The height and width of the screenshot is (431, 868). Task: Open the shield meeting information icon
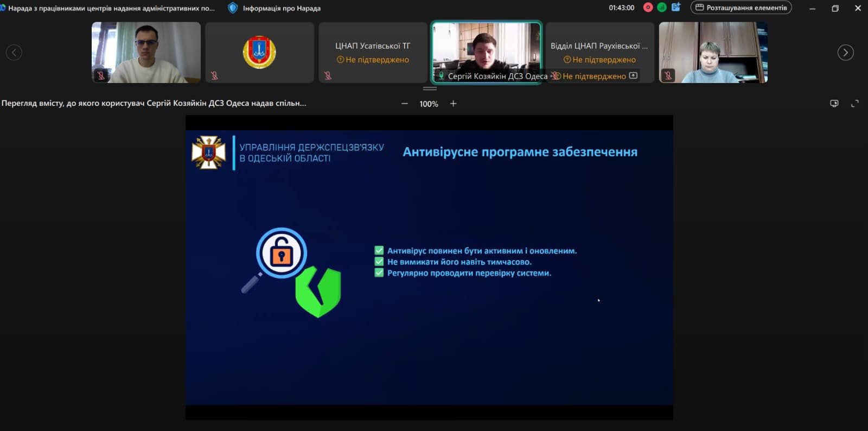click(233, 8)
